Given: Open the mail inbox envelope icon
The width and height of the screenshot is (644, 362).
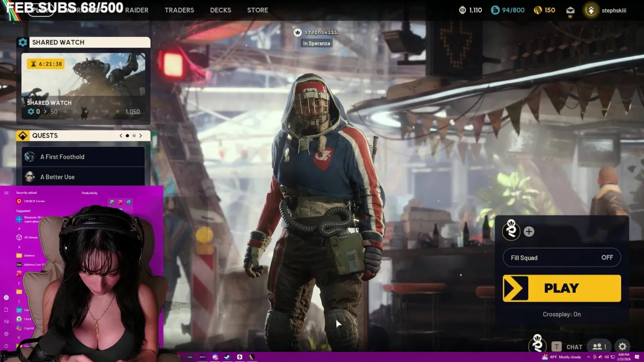Looking at the screenshot, I should coord(570,11).
